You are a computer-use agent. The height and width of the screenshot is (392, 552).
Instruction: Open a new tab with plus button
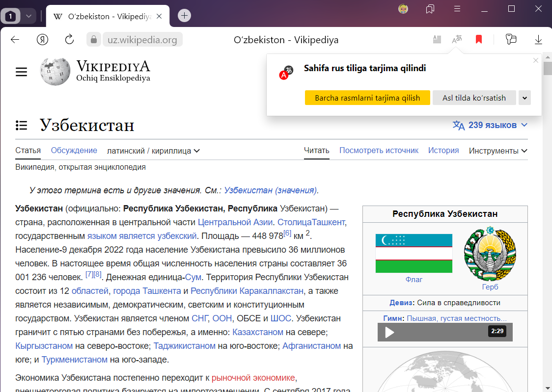(184, 15)
